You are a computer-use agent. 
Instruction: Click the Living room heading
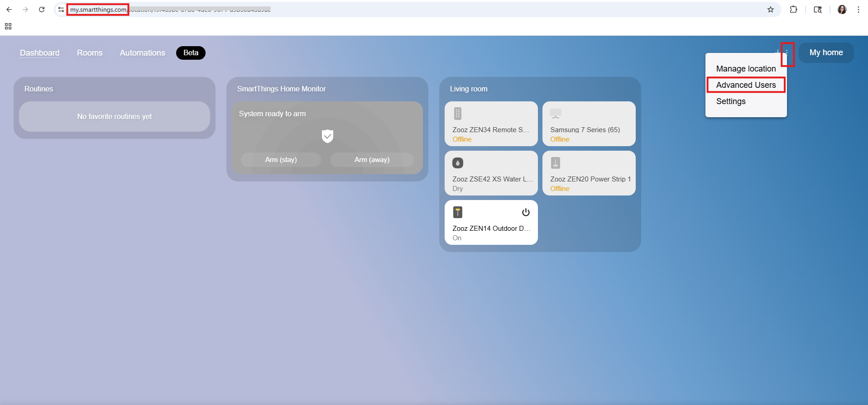pyautogui.click(x=469, y=89)
